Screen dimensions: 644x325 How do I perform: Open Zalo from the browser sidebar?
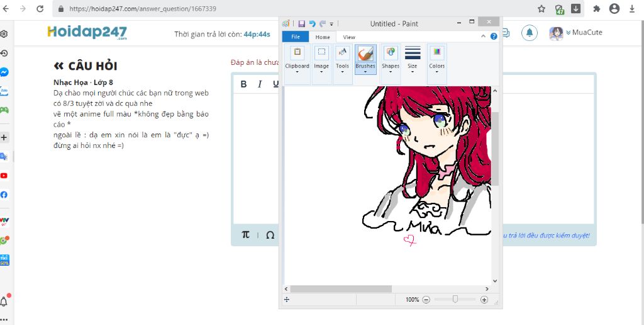(x=4, y=91)
